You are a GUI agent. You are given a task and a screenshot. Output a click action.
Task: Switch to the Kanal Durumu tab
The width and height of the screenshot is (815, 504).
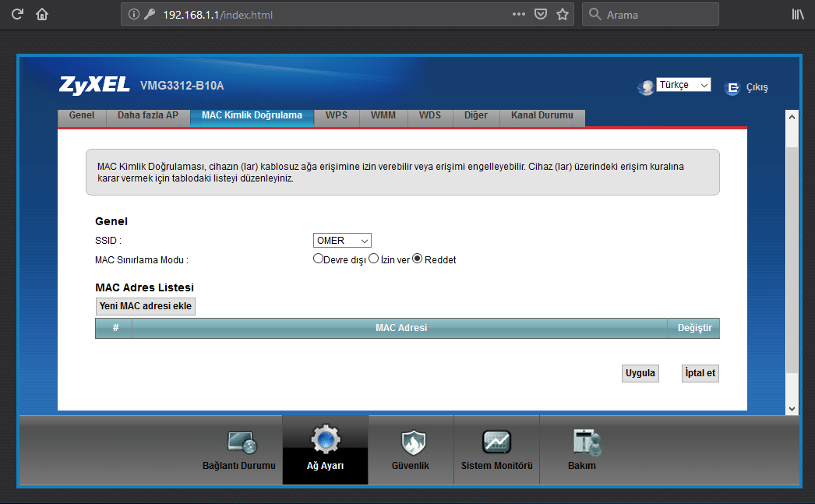[x=542, y=116]
